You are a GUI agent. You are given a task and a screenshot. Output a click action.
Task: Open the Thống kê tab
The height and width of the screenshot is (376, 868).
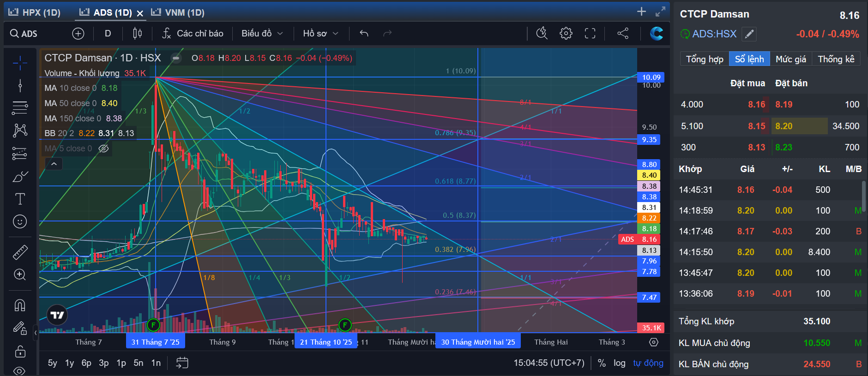836,59
